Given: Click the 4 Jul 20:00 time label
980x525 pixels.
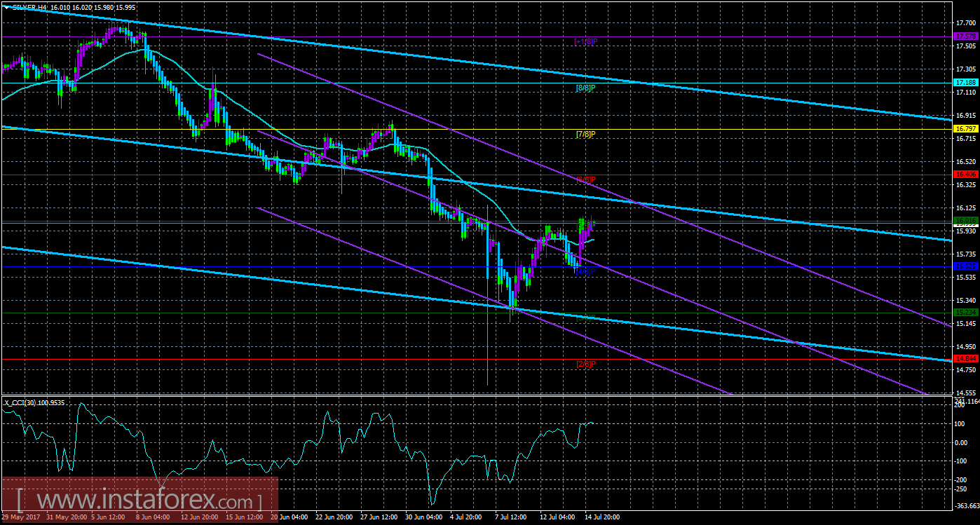Looking at the screenshot, I should [x=466, y=517].
